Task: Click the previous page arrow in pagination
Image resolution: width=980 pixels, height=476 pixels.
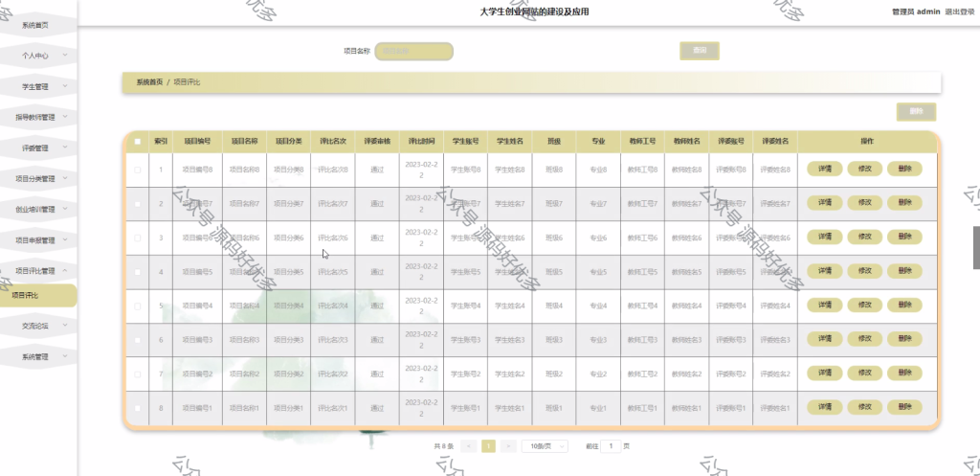Action: [468, 446]
